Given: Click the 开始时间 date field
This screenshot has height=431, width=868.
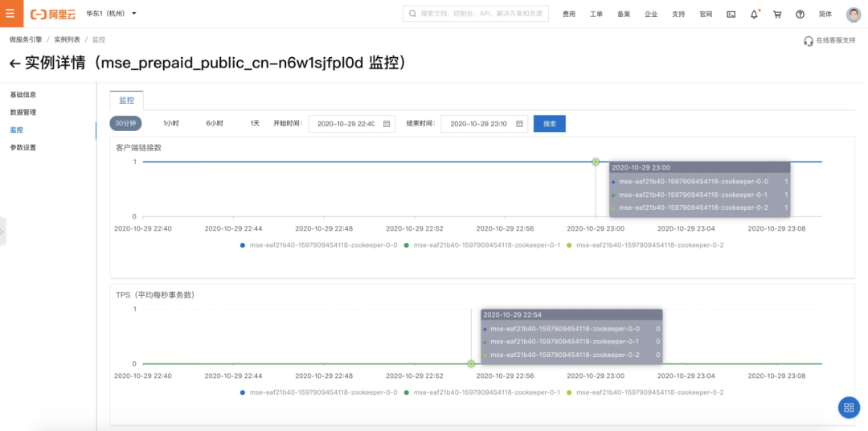Looking at the screenshot, I should point(351,124).
